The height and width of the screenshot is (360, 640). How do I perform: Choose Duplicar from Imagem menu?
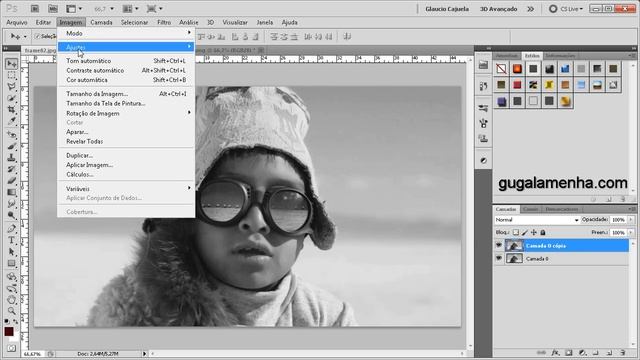click(126, 155)
